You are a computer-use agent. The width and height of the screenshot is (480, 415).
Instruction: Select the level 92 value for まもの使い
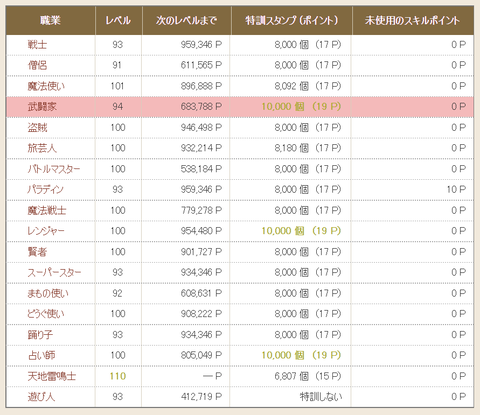117,293
